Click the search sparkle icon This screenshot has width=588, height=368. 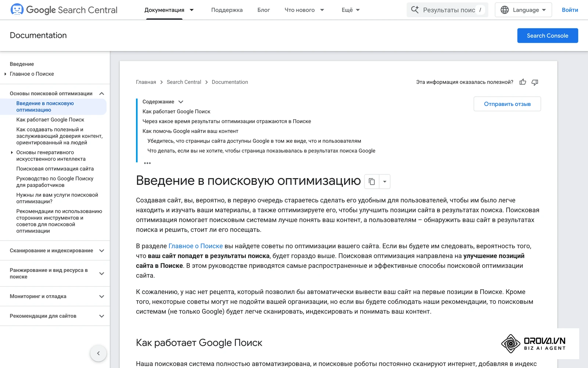(415, 10)
